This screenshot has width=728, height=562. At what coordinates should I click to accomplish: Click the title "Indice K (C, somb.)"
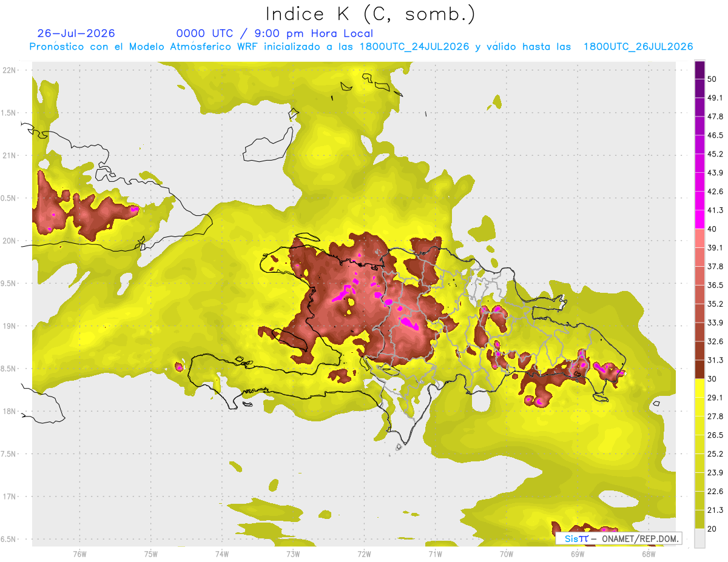click(x=370, y=14)
